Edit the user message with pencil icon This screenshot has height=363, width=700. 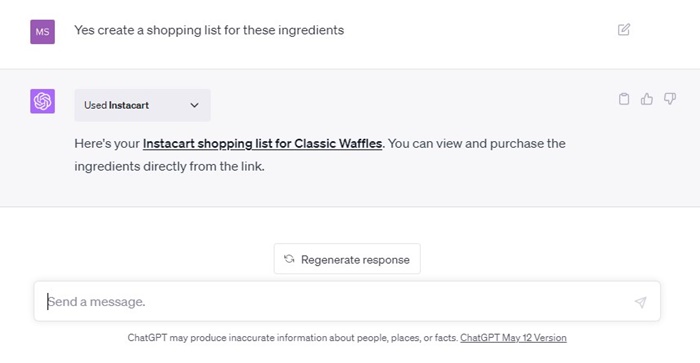[624, 30]
